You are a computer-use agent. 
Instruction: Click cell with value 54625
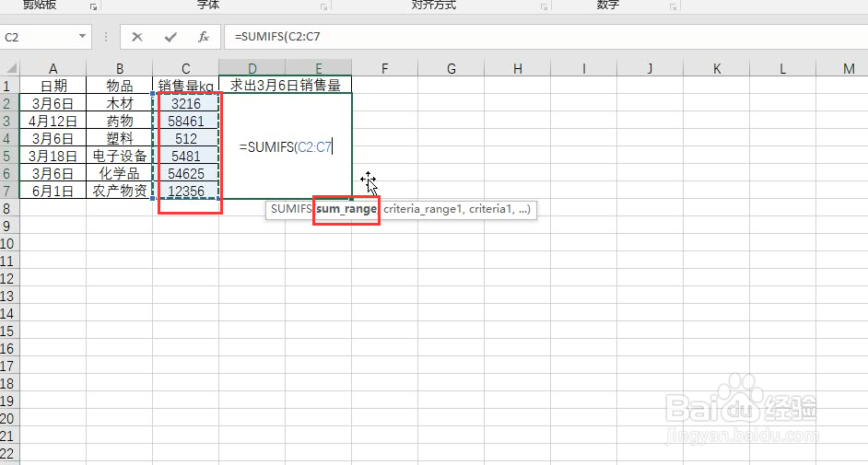(x=186, y=174)
